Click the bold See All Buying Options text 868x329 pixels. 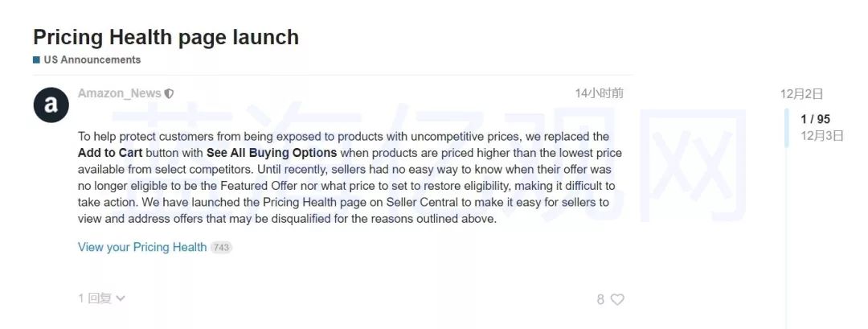(x=272, y=152)
